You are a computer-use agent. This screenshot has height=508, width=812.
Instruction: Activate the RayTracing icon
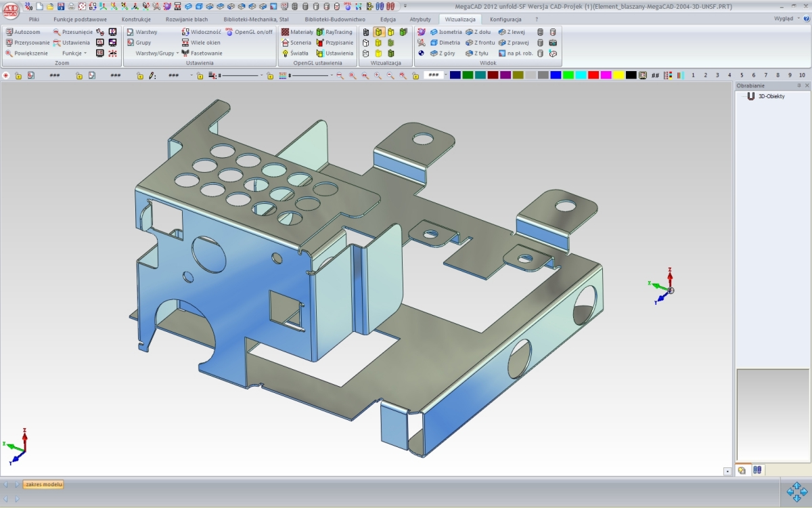click(x=337, y=31)
